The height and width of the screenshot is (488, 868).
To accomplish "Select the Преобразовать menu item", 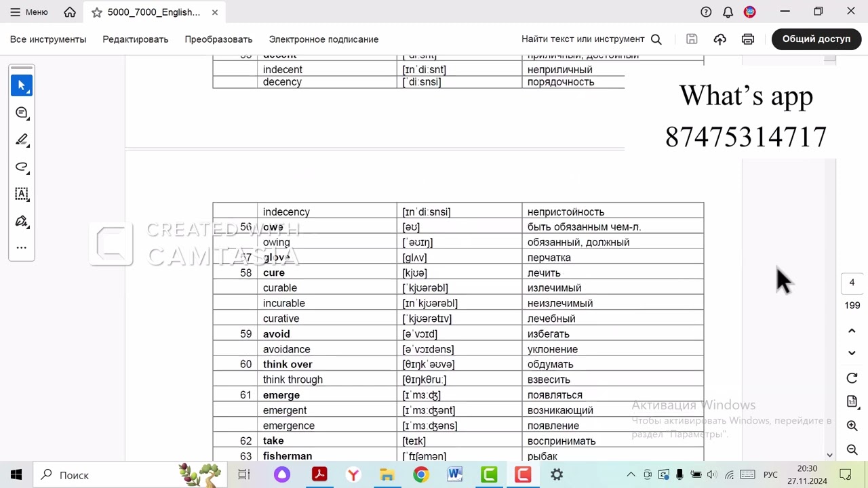I will click(x=218, y=39).
